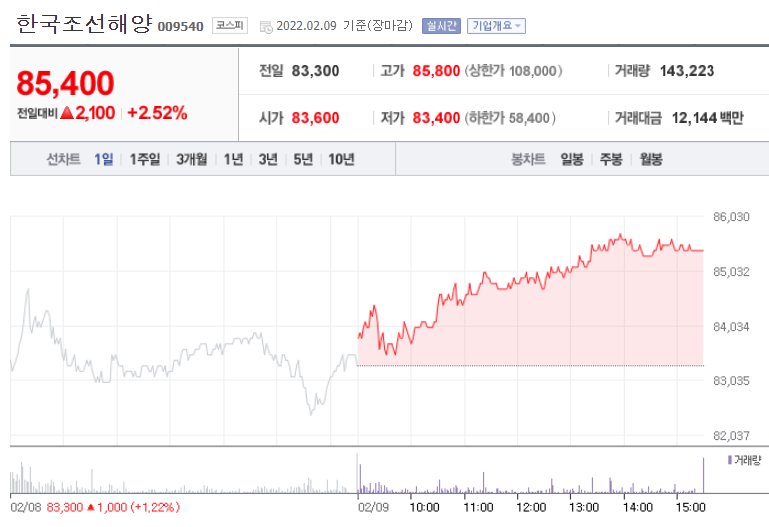Screen dimensions: 769x527
Task: Expand the 기업개요 dropdown
Action: [496, 25]
